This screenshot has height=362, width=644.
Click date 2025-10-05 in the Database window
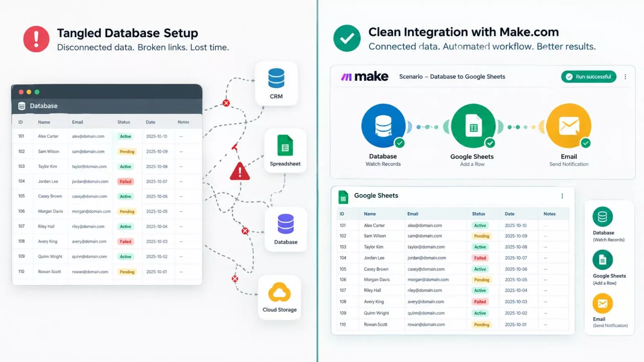[157, 212]
